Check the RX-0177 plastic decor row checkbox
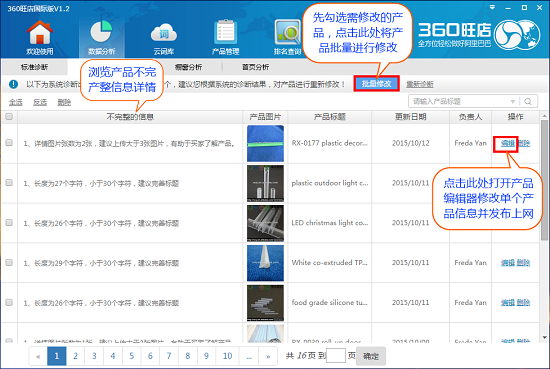The width and height of the screenshot is (550, 369). pos(9,143)
